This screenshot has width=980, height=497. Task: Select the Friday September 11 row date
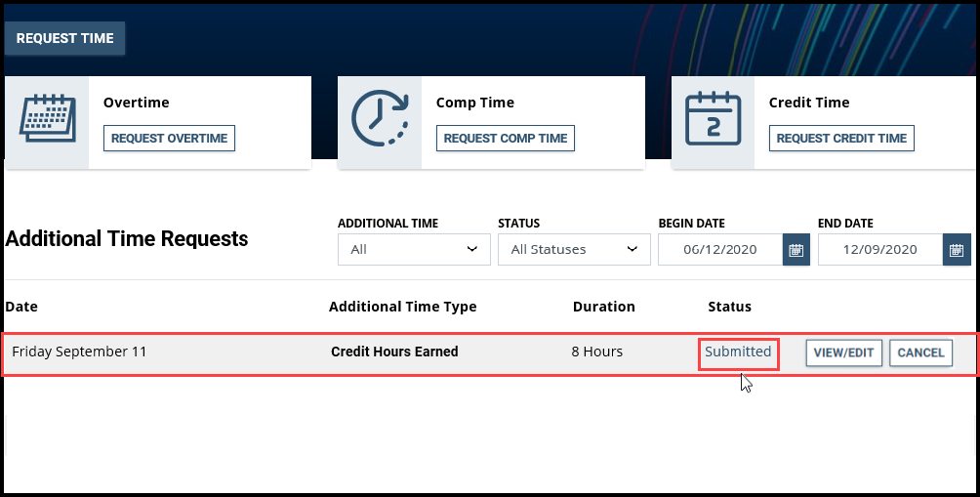pos(79,352)
